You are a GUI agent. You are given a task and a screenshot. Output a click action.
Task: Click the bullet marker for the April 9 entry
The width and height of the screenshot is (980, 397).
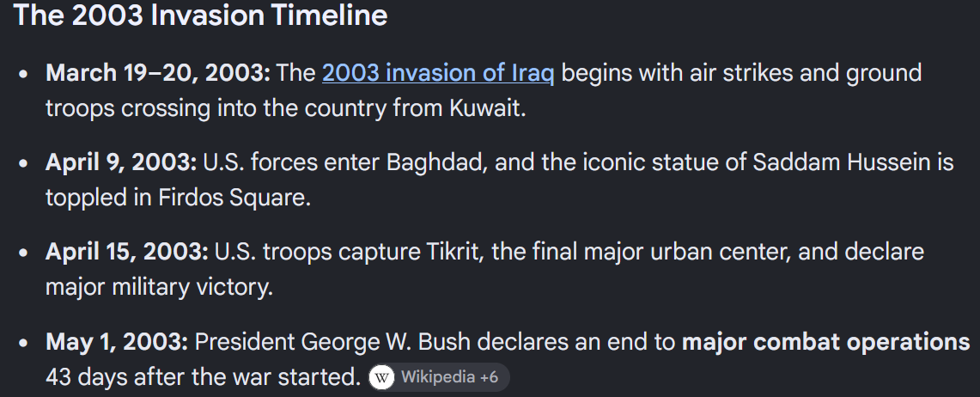(24, 163)
